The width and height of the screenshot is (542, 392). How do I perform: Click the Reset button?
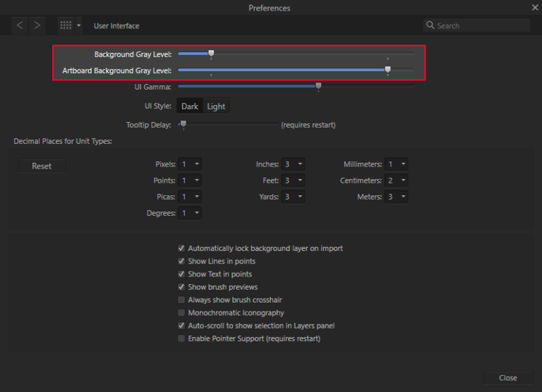tap(42, 166)
